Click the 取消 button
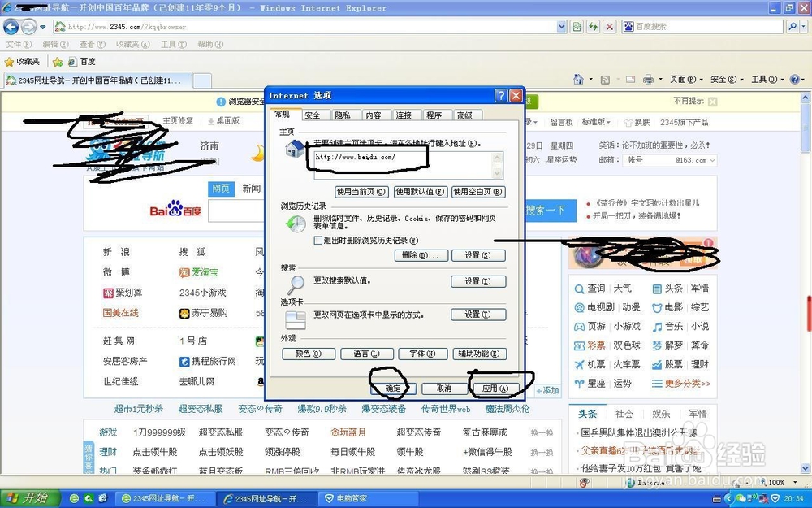 pyautogui.click(x=444, y=389)
